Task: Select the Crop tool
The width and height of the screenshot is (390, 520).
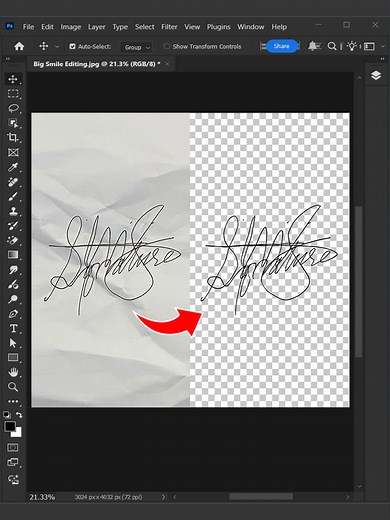Action: coord(13,138)
